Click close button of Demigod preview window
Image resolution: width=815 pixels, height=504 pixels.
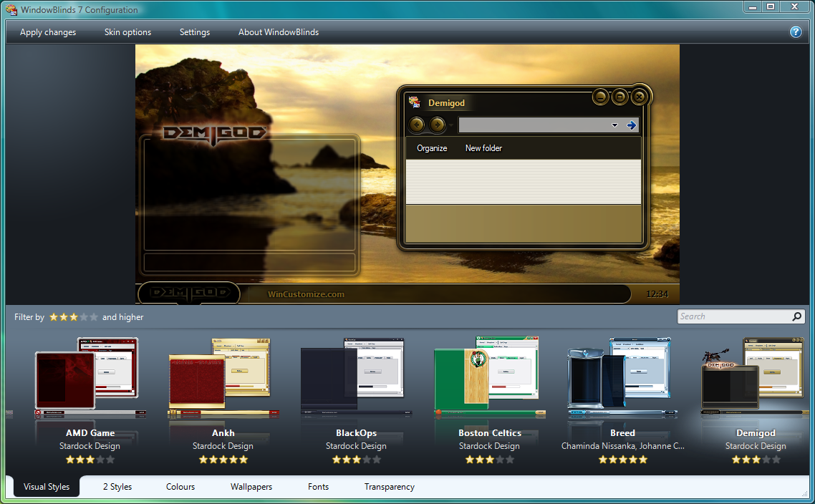[x=640, y=97]
